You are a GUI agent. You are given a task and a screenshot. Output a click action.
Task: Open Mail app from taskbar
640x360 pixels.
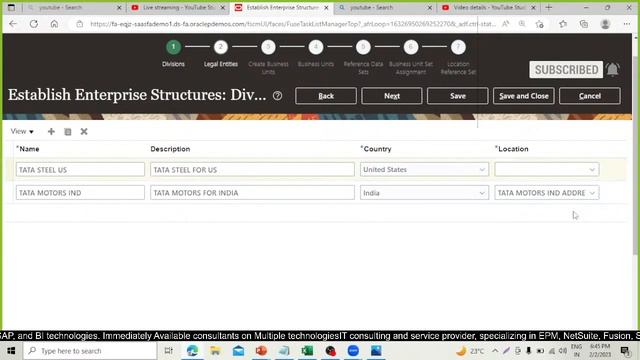coord(238,351)
